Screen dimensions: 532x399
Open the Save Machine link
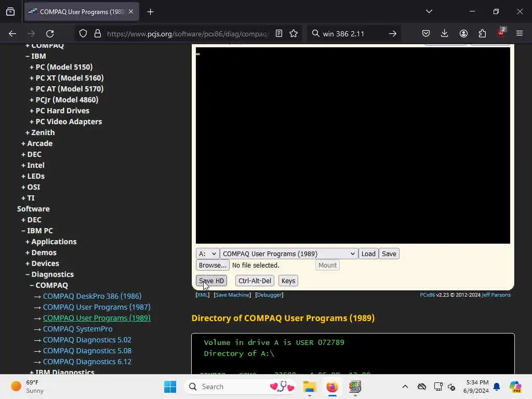point(233,295)
